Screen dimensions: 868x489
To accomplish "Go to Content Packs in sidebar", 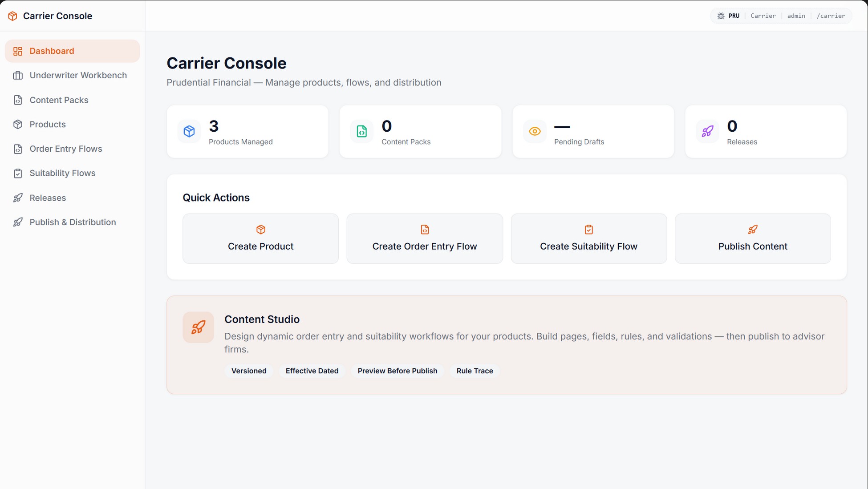I will point(59,100).
